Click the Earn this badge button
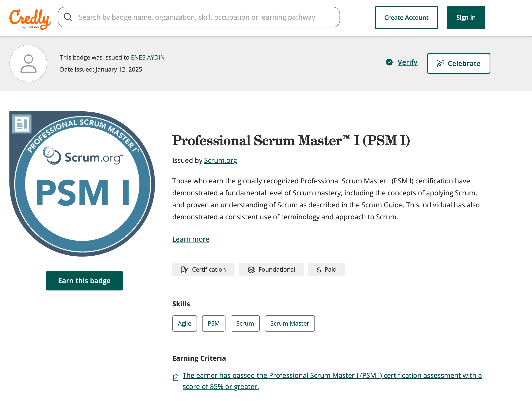The image size is (532, 401). tap(84, 281)
